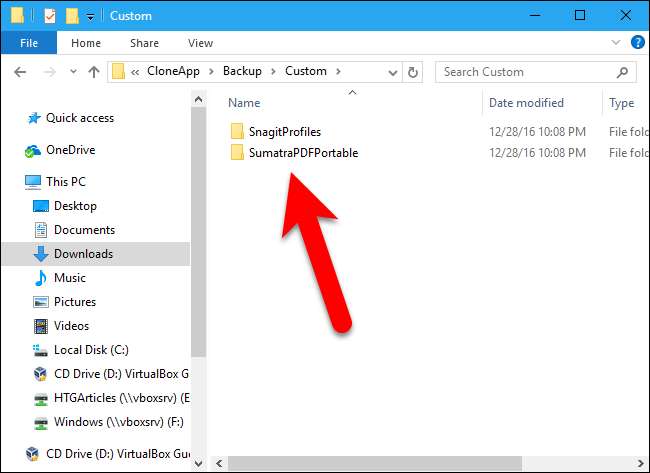Go up one folder level
The image size is (650, 473).
[x=94, y=72]
